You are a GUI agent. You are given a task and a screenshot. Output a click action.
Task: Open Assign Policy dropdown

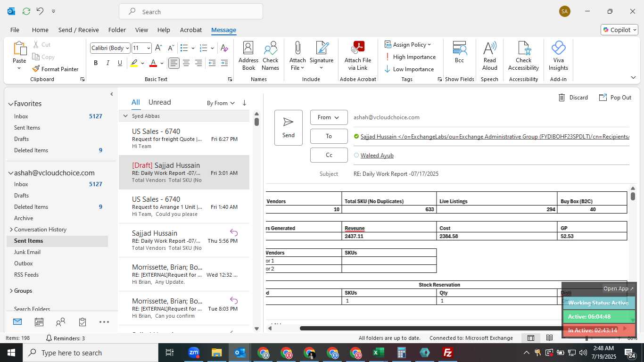point(408,44)
